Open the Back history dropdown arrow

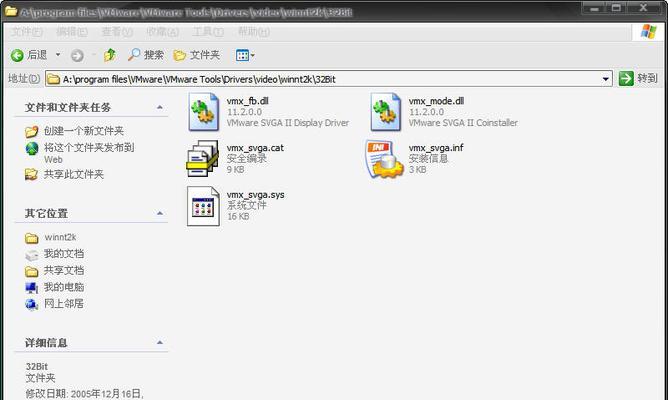58,55
